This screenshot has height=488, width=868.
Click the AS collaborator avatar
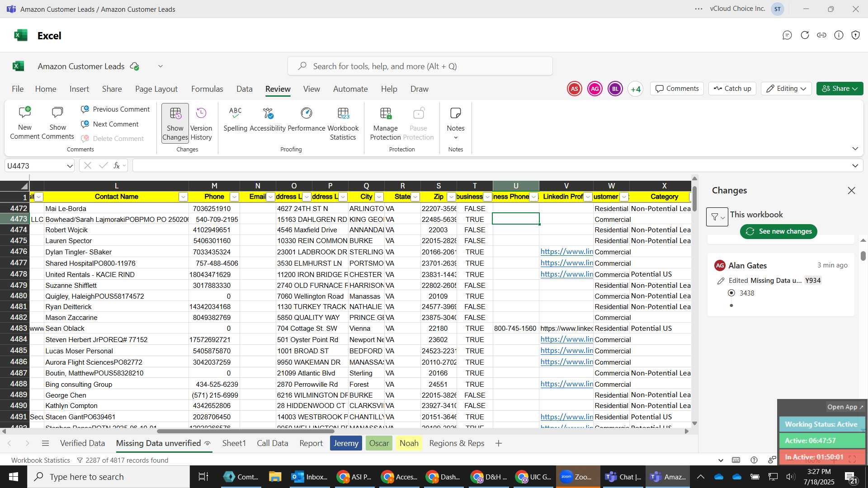[x=575, y=89]
